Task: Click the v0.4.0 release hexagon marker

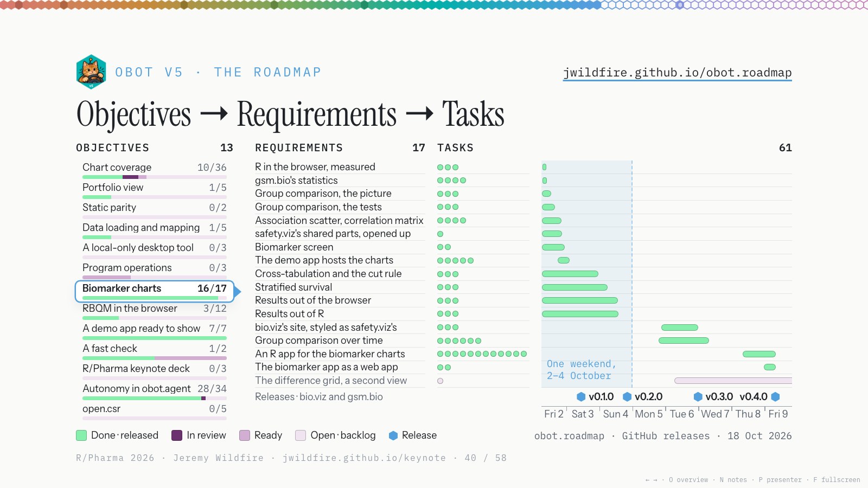Action: 775,396
